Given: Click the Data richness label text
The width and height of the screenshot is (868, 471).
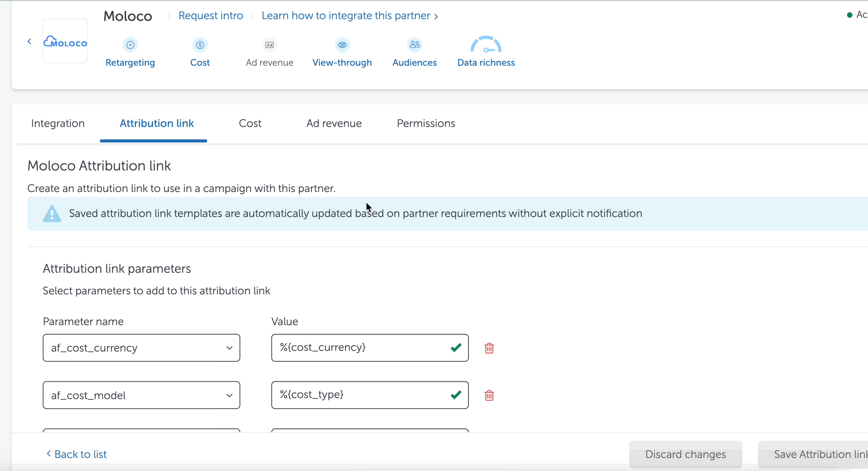Looking at the screenshot, I should [486, 63].
